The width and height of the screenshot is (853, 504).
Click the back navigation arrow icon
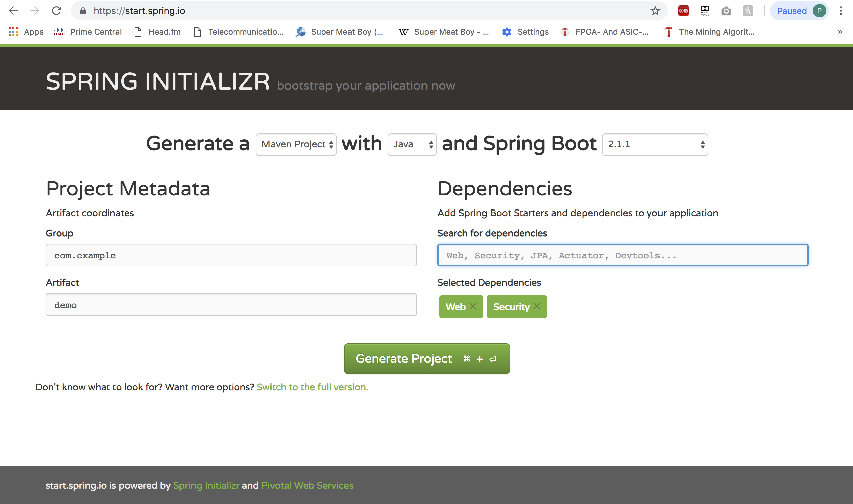13,10
